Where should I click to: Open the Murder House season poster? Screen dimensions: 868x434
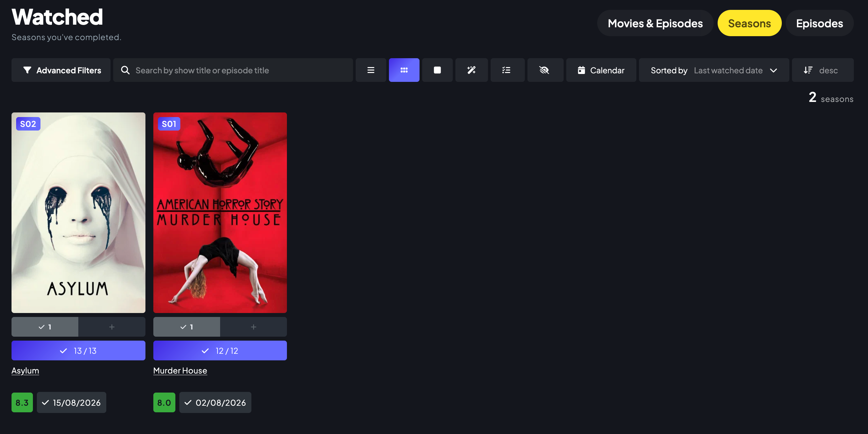[220, 213]
